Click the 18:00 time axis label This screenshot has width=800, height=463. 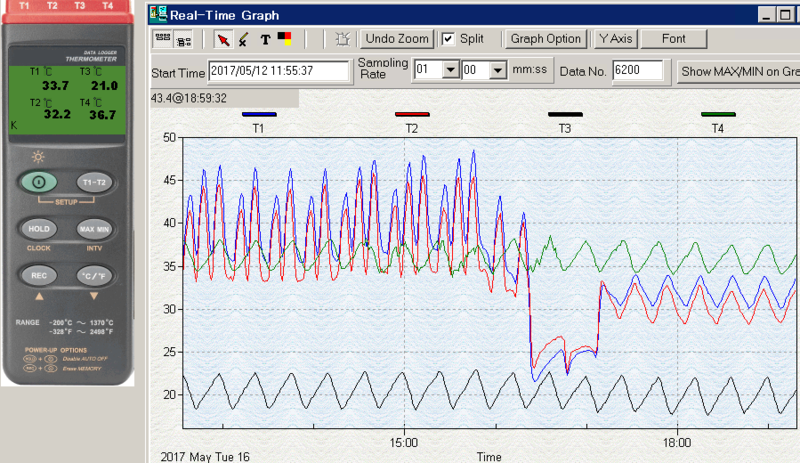click(677, 443)
